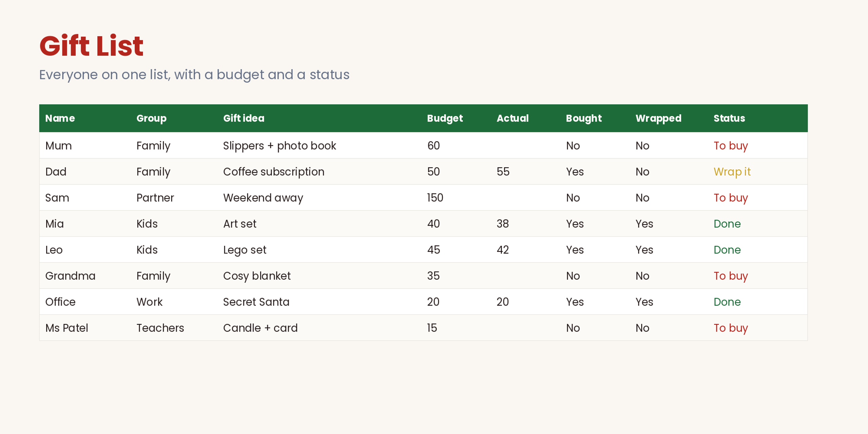Click the 'Wrap it' status

[732, 172]
